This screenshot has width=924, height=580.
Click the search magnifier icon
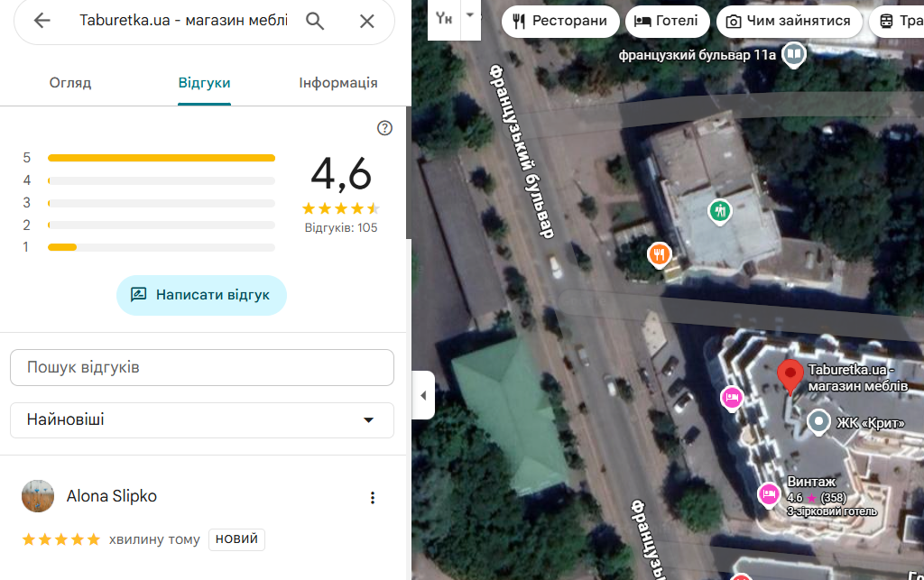[315, 22]
